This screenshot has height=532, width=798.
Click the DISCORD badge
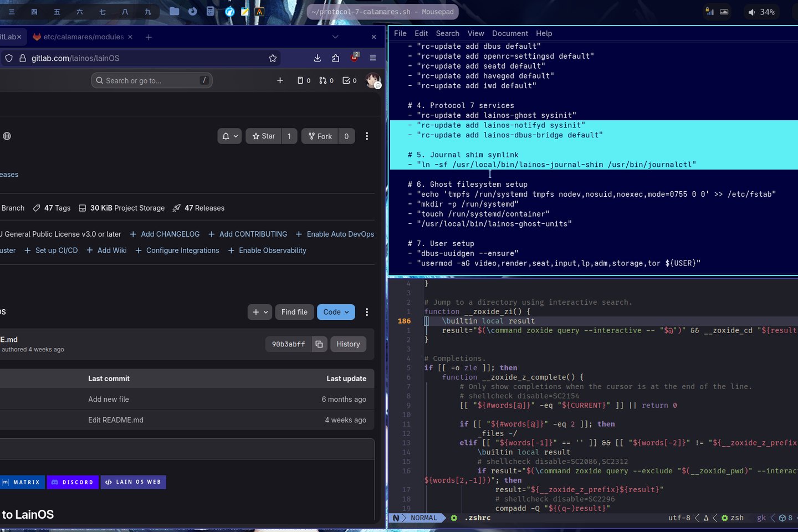pyautogui.click(x=73, y=482)
